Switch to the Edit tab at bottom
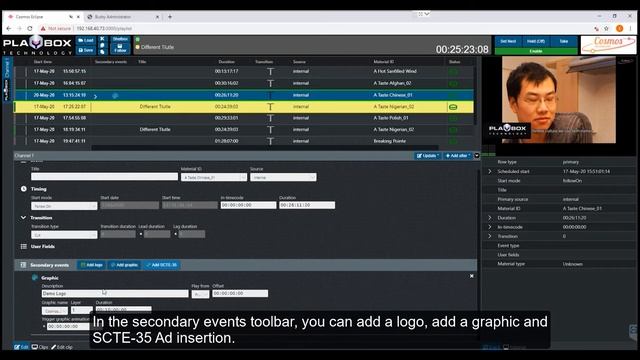 click(x=21, y=347)
